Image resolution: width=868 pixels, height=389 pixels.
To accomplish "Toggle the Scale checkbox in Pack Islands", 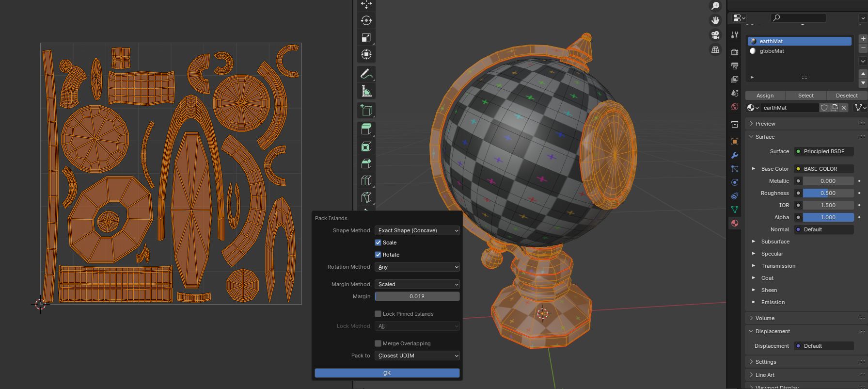I will click(378, 243).
